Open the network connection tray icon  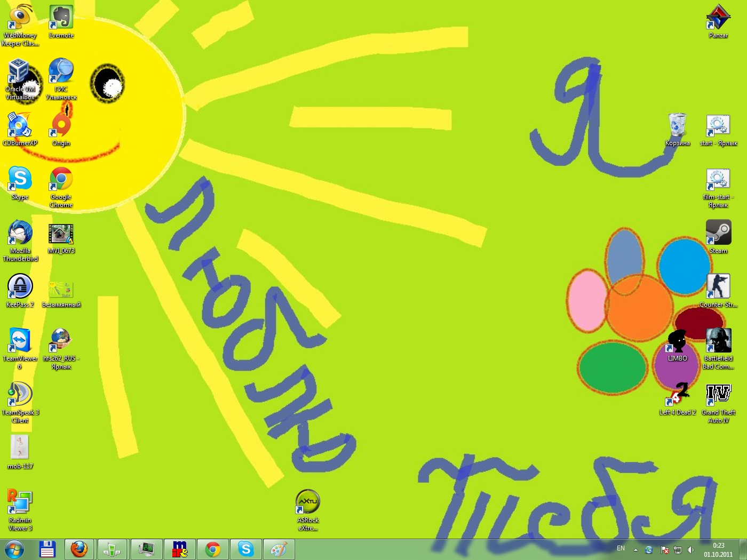[678, 549]
